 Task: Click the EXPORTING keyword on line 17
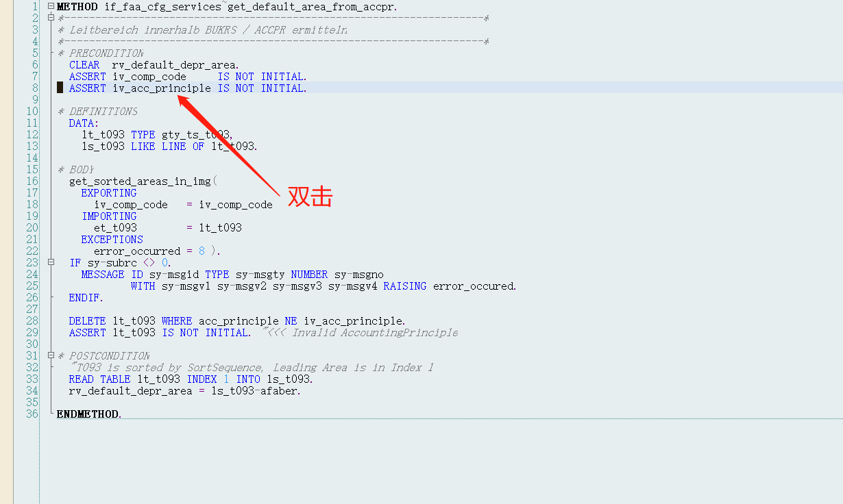[x=108, y=192]
